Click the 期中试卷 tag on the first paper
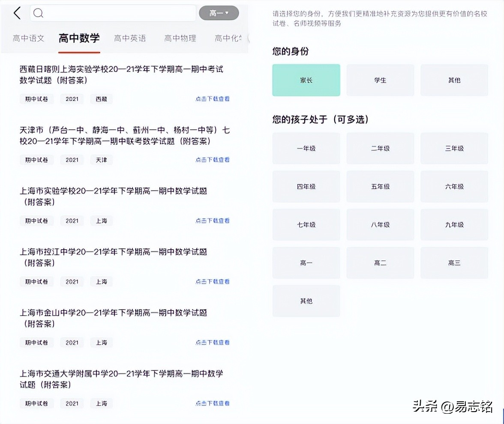The width and height of the screenshot is (504, 424). tap(37, 99)
